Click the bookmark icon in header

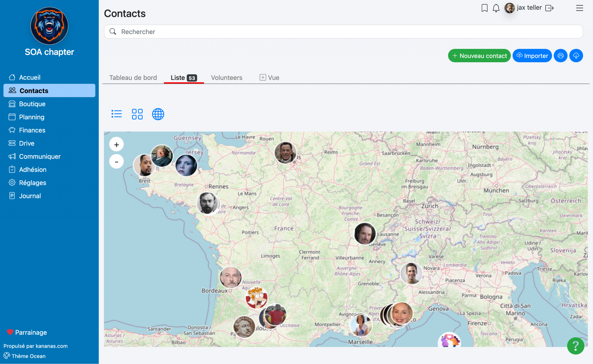pyautogui.click(x=484, y=8)
